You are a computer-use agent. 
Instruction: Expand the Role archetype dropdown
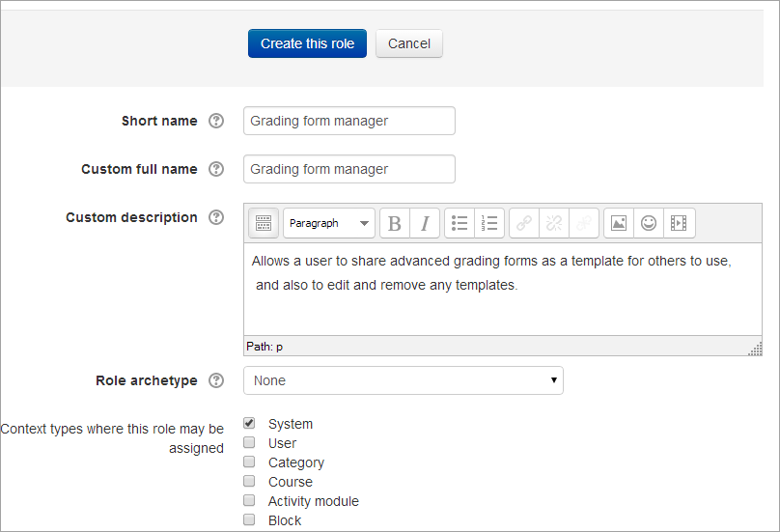[x=403, y=380]
